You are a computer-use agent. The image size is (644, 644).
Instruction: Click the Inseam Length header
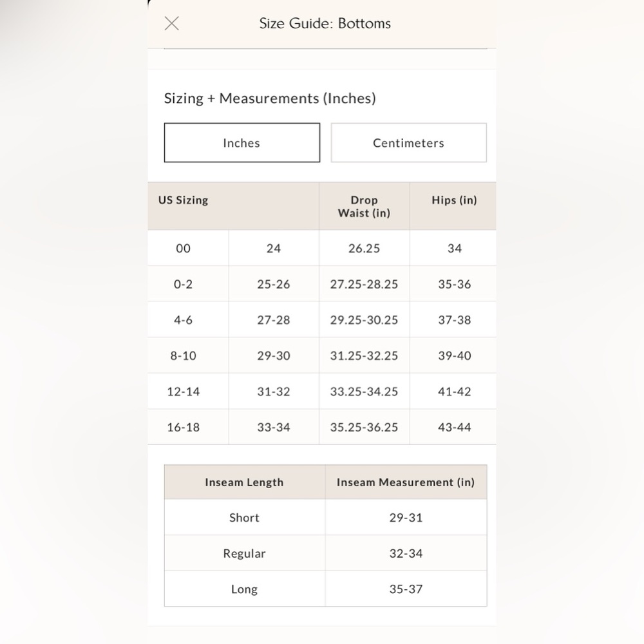tap(245, 482)
